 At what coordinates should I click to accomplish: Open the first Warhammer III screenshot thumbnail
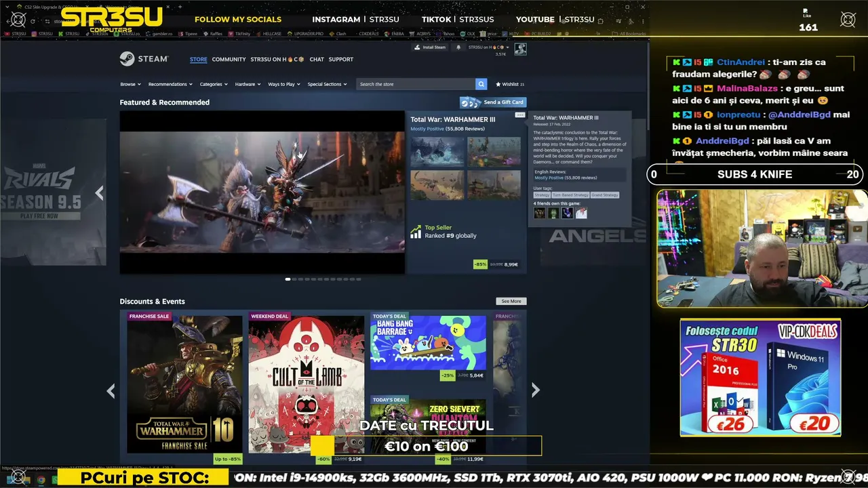point(437,152)
